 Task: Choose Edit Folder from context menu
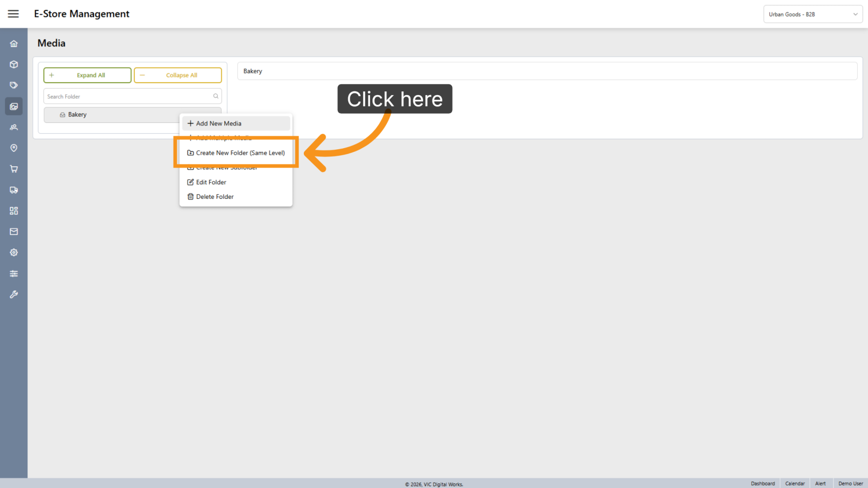236,182
